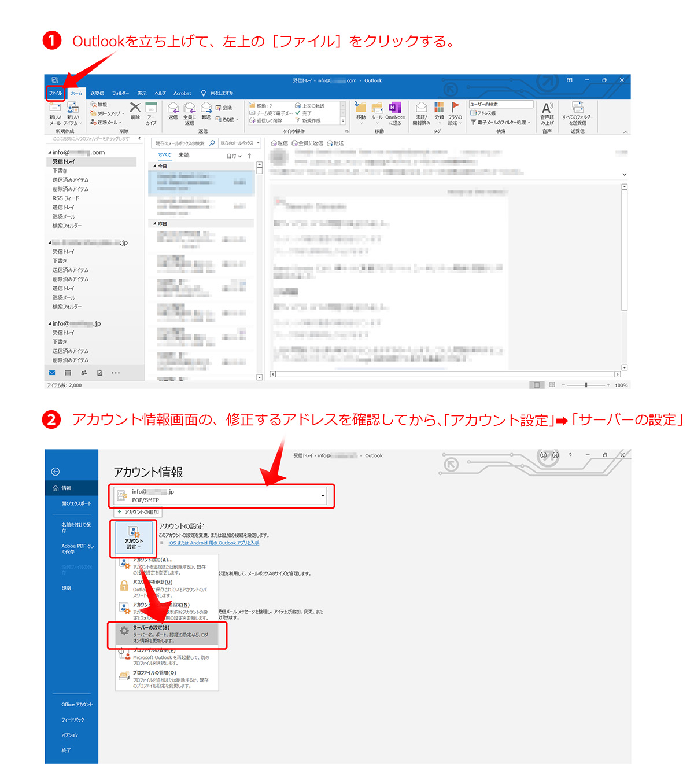Switch to Tasks view in bottom navigation

click(x=100, y=373)
